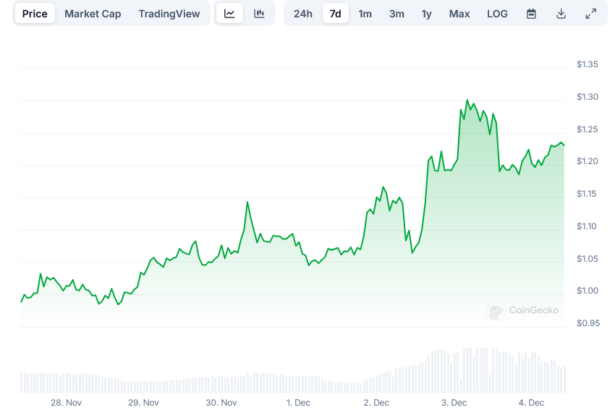Set time range to 24h
The image size is (615, 410).
[303, 14]
